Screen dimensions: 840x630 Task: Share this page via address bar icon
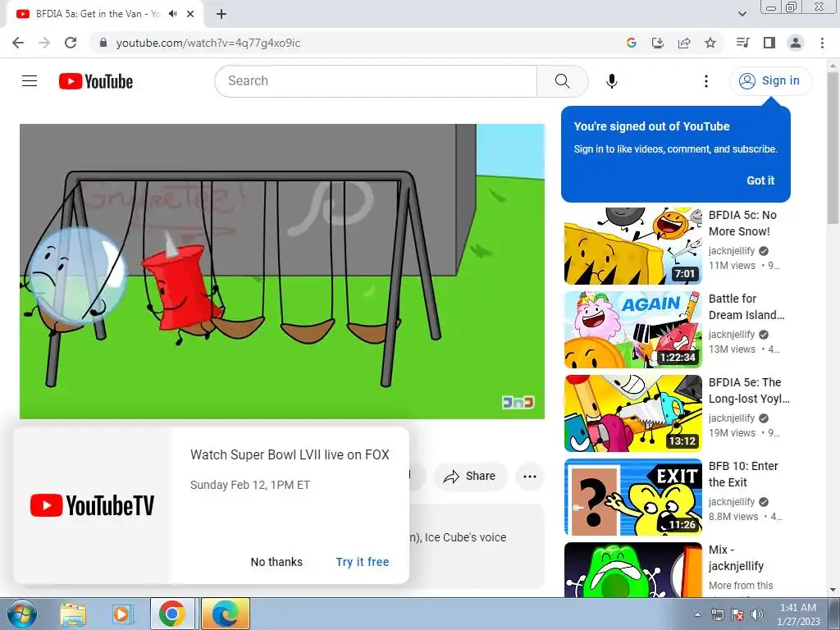tap(684, 43)
